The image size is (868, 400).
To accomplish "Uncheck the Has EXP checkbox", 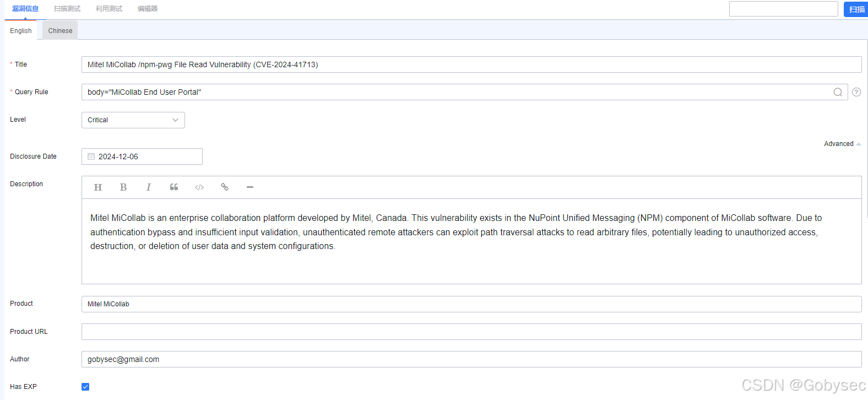I will point(85,387).
